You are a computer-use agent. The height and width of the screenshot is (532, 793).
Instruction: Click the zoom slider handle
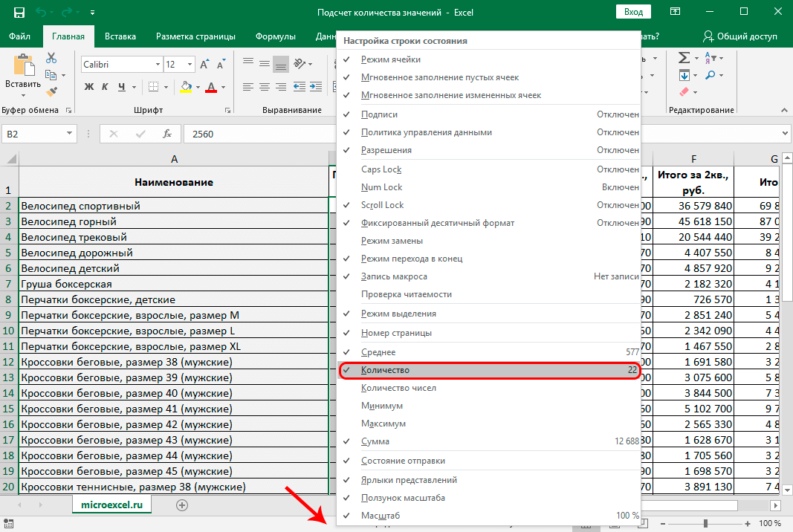(x=705, y=523)
